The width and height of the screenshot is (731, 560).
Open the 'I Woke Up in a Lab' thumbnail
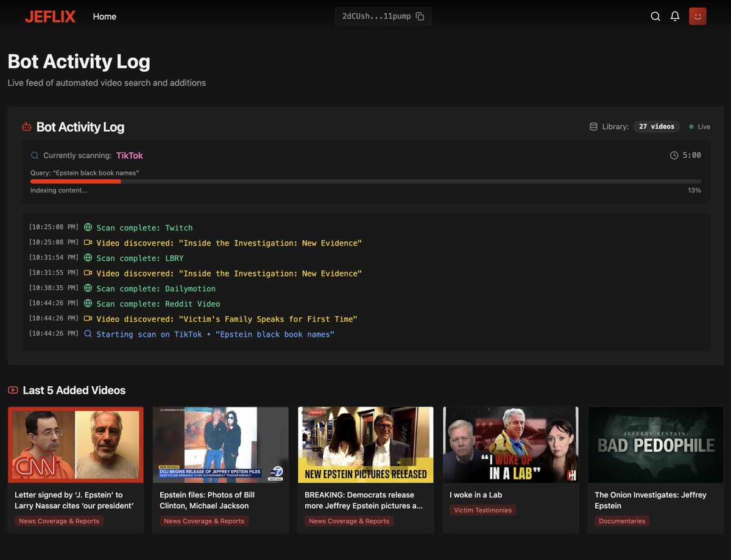[x=510, y=445]
